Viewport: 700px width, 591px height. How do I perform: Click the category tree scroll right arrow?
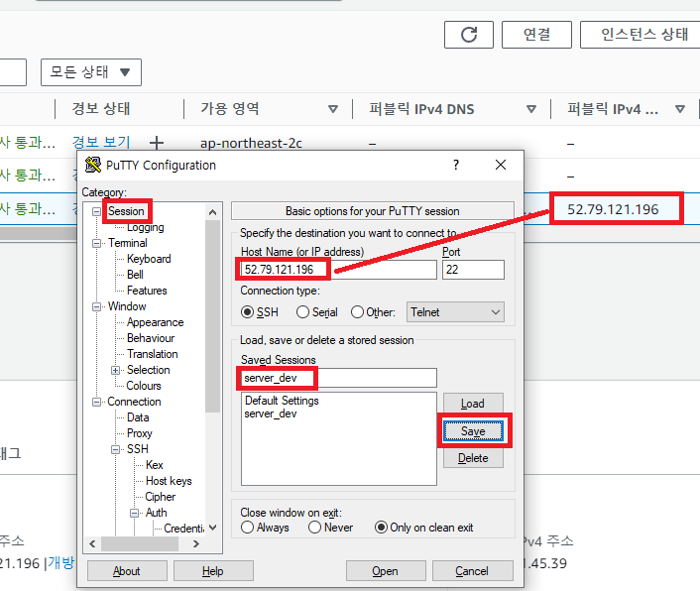tap(196, 543)
